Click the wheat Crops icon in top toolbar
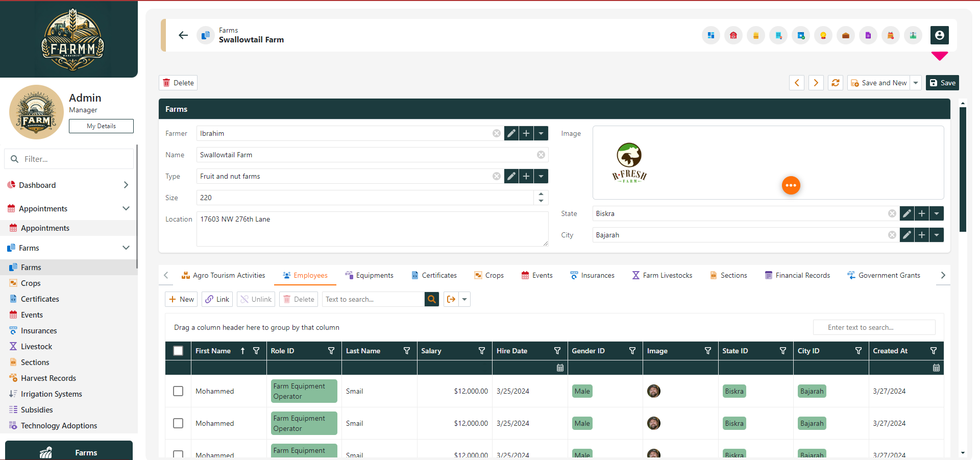This screenshot has height=460, width=980. coord(756,35)
